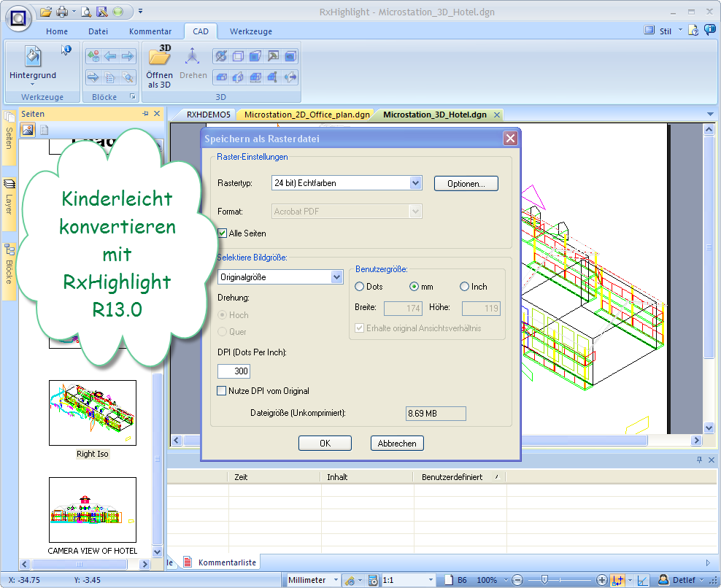The width and height of the screenshot is (721, 588).
Task: Click the open folder icon in title bar
Action: pyautogui.click(x=46, y=11)
